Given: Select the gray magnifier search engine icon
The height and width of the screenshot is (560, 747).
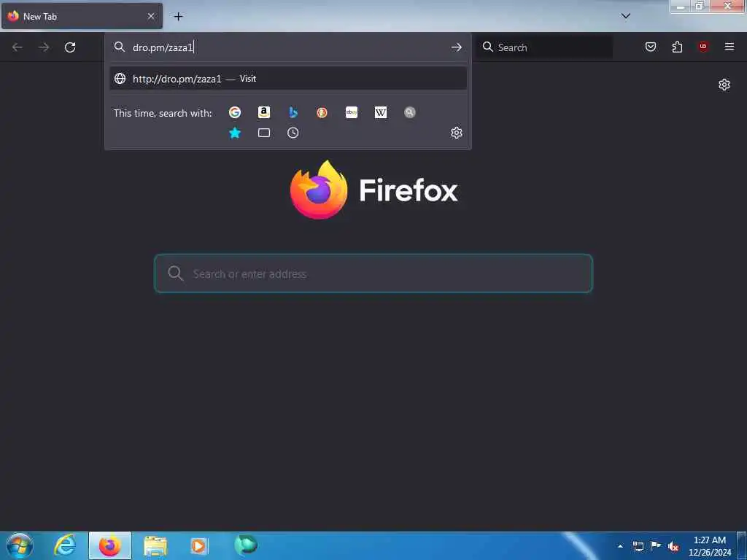Looking at the screenshot, I should 410,112.
